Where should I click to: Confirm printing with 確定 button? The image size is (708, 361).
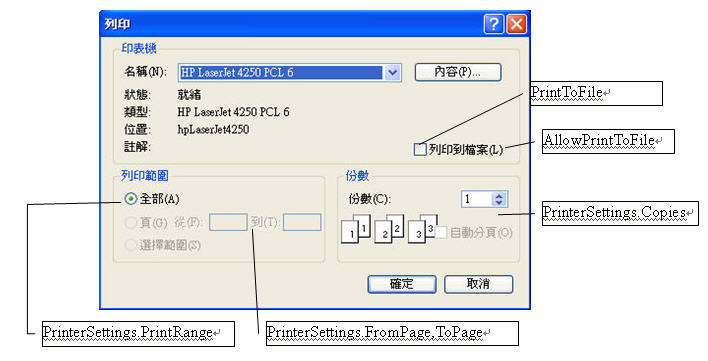402,284
